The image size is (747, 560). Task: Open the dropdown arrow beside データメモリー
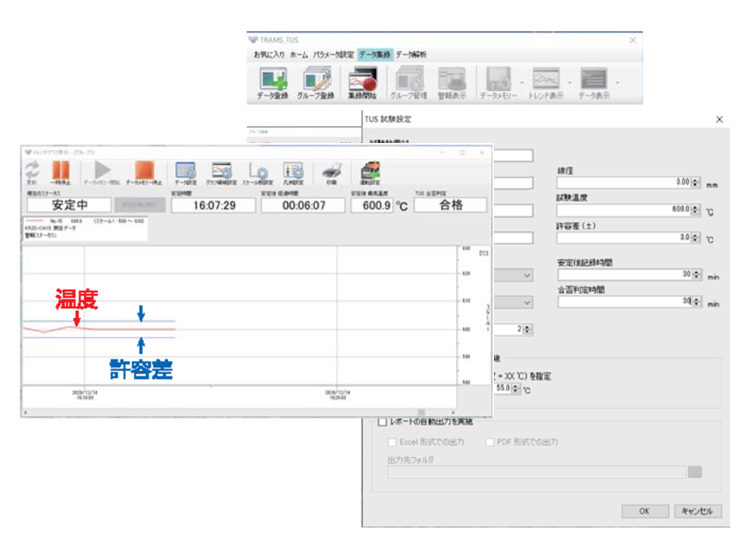coord(521,83)
